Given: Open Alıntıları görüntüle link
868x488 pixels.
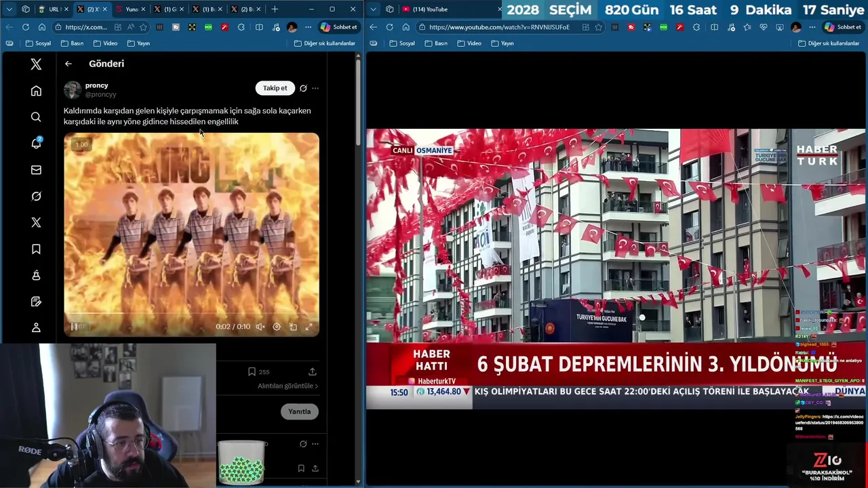Looking at the screenshot, I should click(288, 386).
